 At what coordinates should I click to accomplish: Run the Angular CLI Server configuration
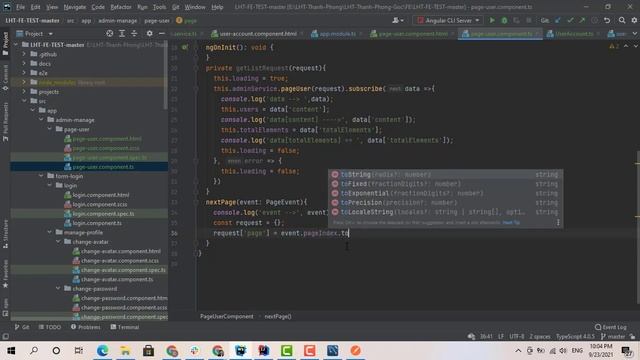click(x=492, y=20)
